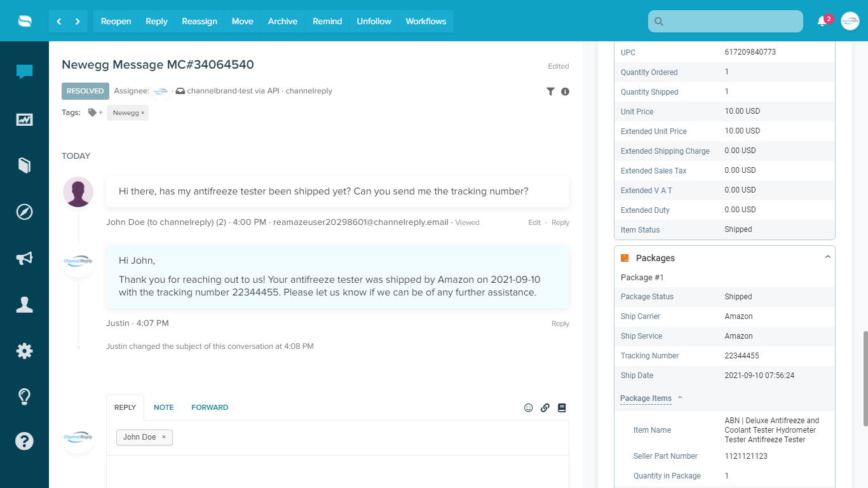The height and width of the screenshot is (488, 868).
Task: Insert link icon in reply editor
Action: [x=545, y=408]
